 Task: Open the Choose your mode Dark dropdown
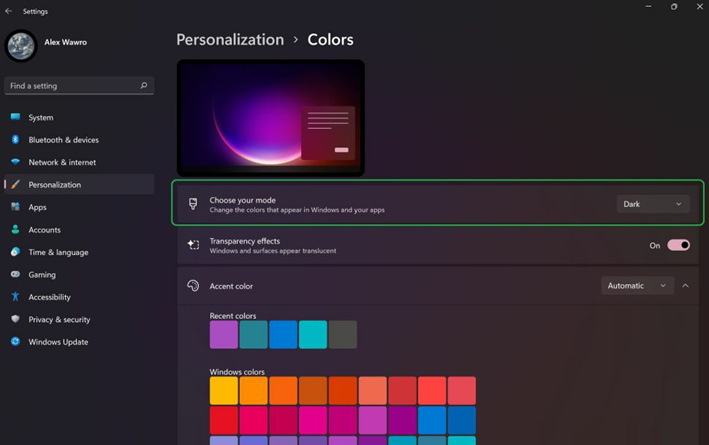[652, 204]
